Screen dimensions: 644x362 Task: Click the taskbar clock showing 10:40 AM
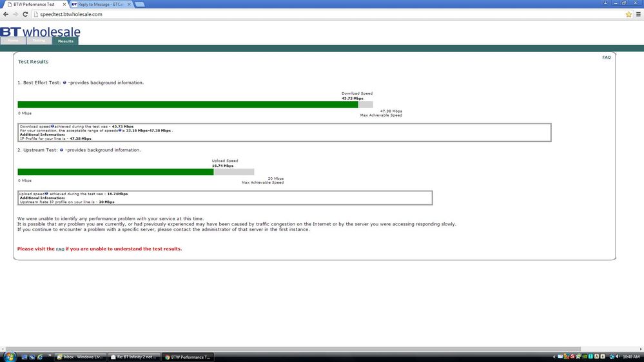[631, 357]
